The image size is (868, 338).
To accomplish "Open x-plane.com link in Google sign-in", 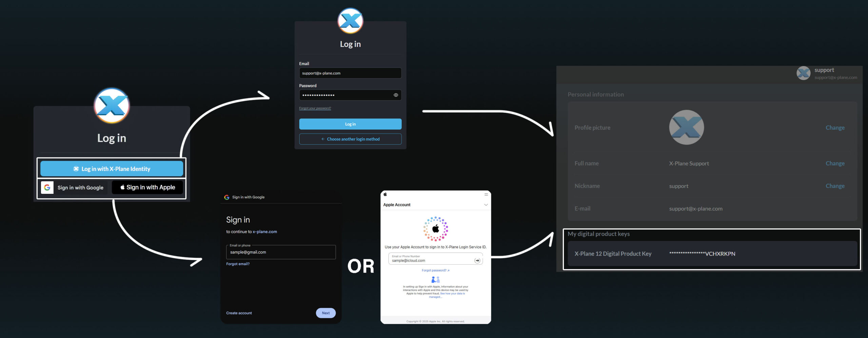I will pos(265,232).
